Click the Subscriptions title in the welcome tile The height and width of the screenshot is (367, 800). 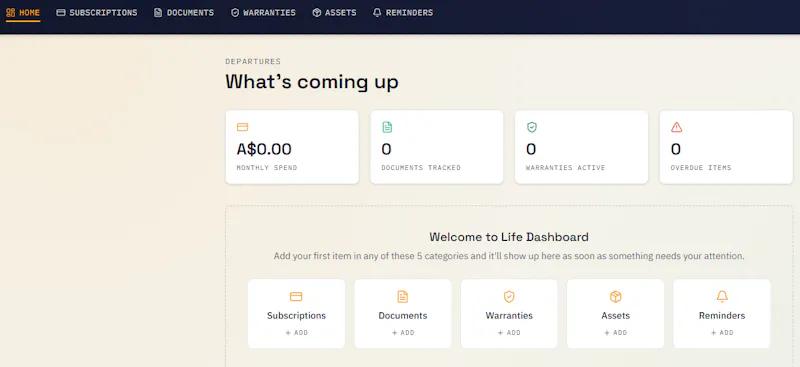pos(296,315)
